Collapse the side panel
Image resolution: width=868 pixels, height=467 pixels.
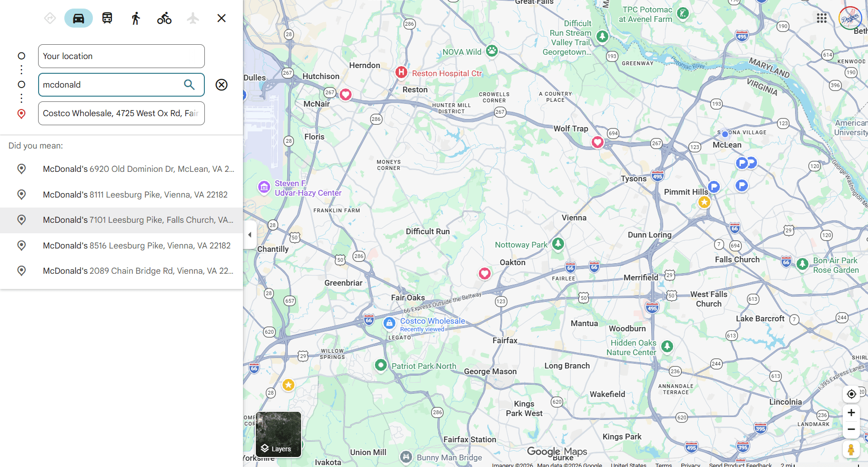pos(250,235)
